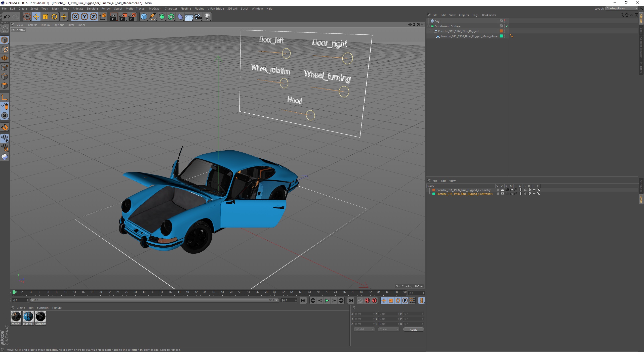This screenshot has width=644, height=352.
Task: Toggle the Z axis lock
Action: 94,17
